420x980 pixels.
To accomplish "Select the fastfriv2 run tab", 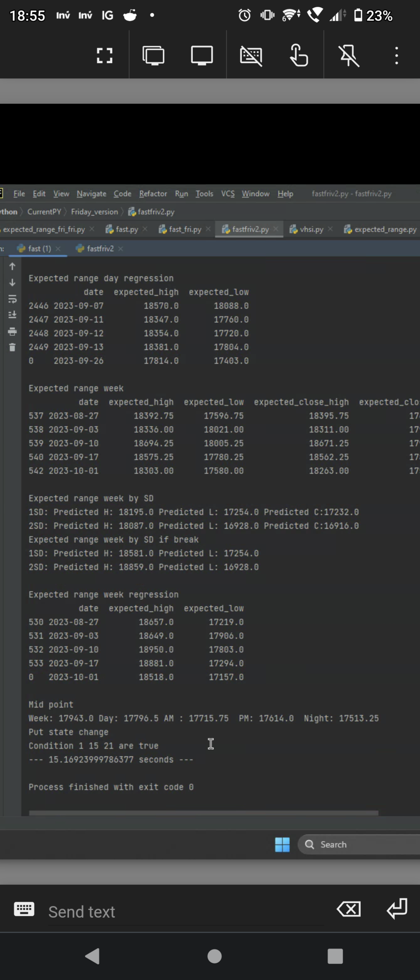I will point(100,249).
